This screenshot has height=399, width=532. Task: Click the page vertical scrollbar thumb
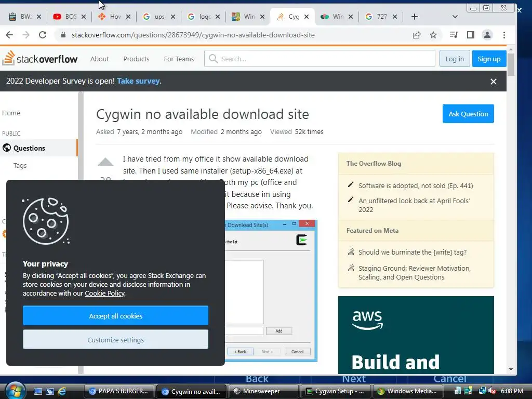[x=511, y=64]
